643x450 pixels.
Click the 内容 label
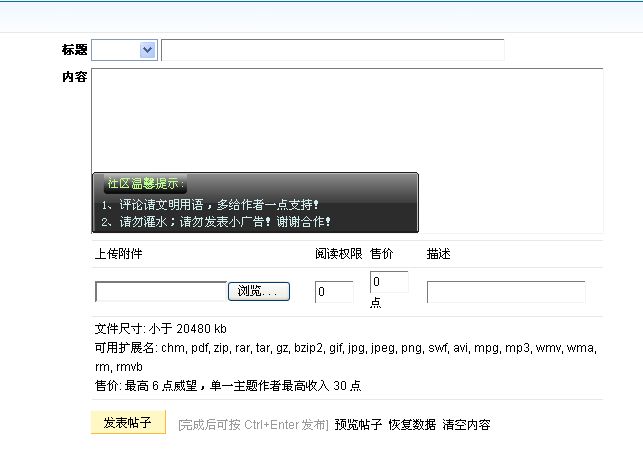[74, 77]
